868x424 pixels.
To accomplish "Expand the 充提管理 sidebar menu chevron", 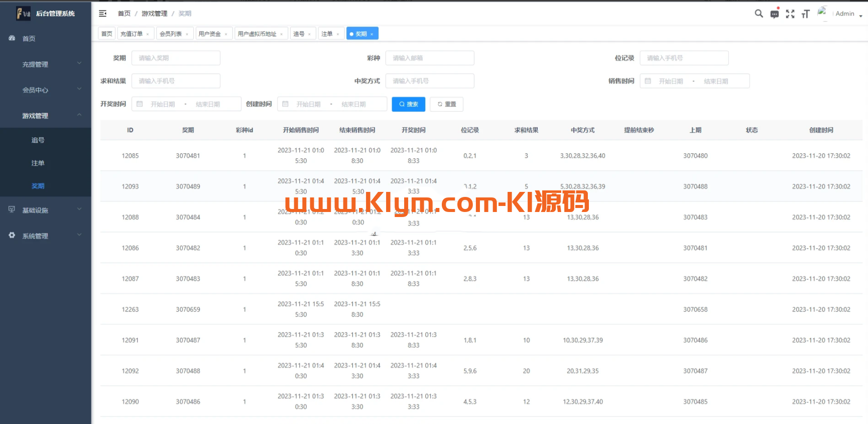I will (79, 63).
